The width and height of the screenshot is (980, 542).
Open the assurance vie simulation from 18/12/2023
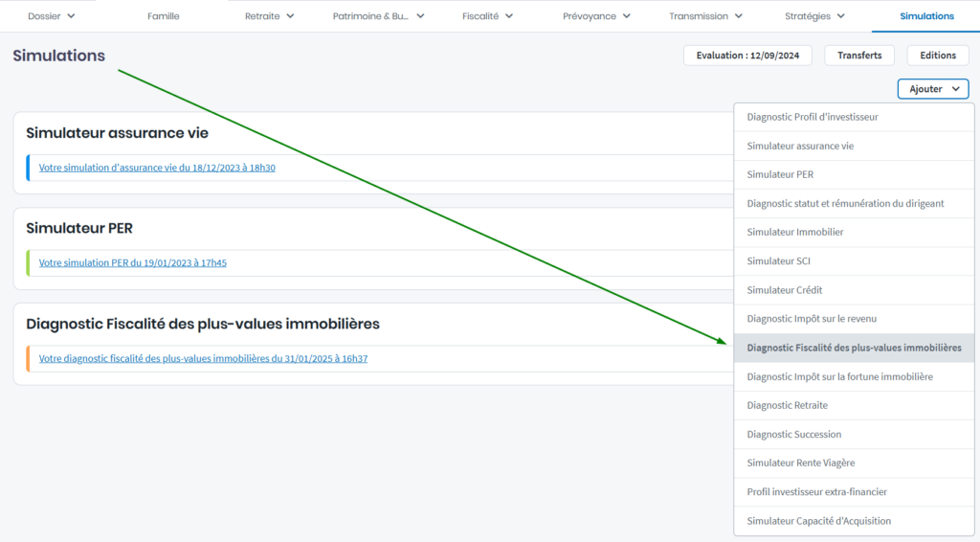157,168
